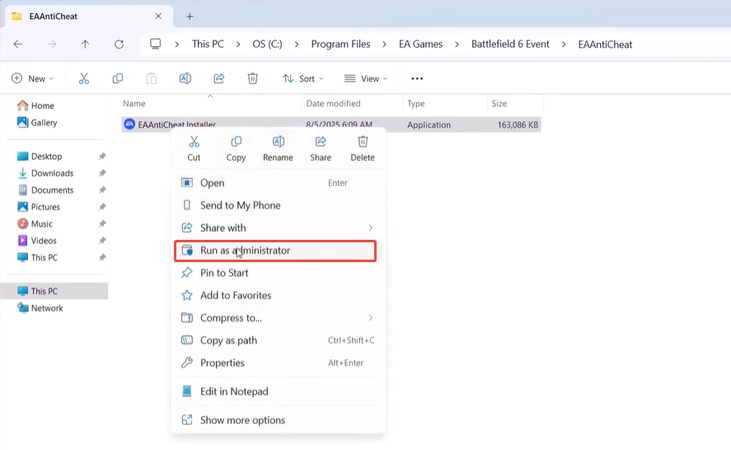Viewport: 731px width, 450px height.
Task: Open Home in the navigation pane
Action: click(36, 106)
